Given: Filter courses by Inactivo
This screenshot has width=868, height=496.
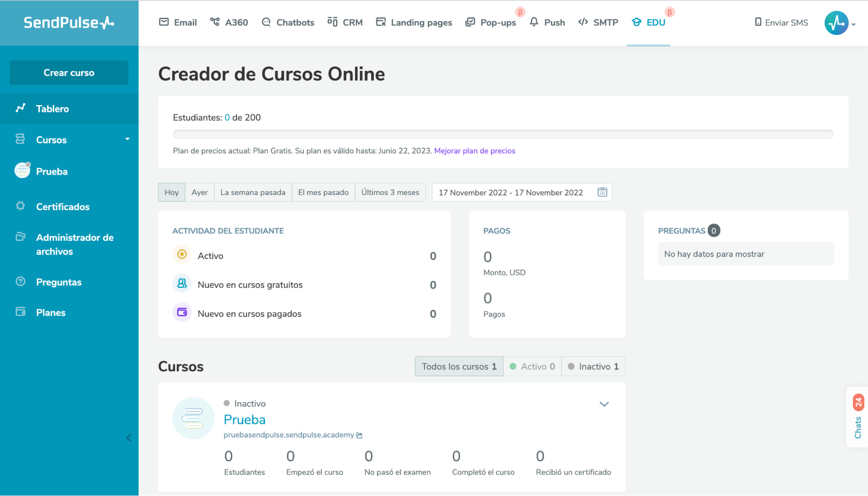Looking at the screenshot, I should coord(594,367).
